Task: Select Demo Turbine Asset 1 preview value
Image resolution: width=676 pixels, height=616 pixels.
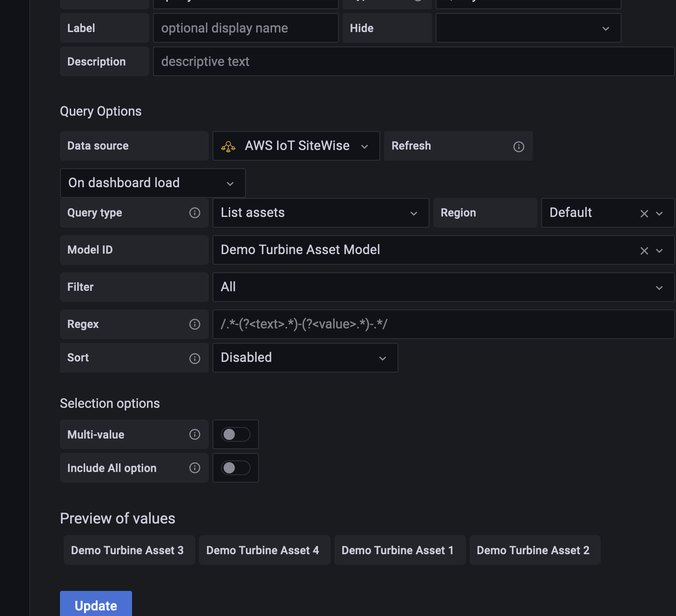Action: click(399, 550)
